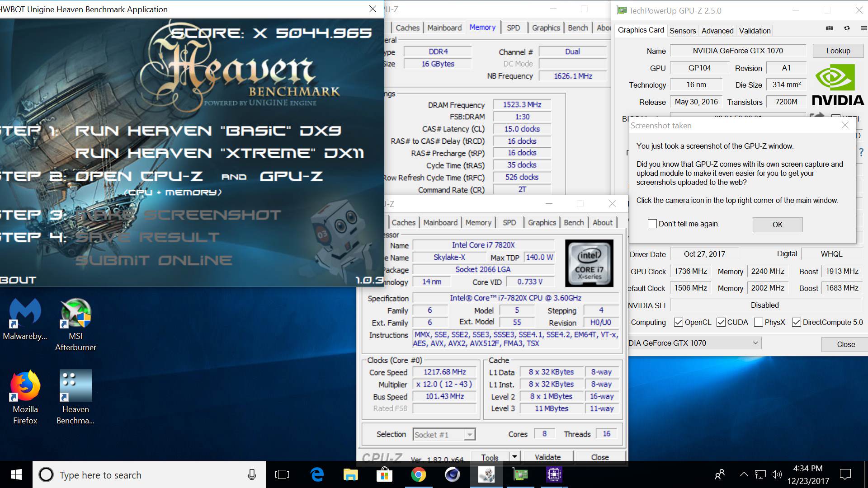Click the Tools button in CPU-Z
This screenshot has height=488, width=868.
coord(490,457)
